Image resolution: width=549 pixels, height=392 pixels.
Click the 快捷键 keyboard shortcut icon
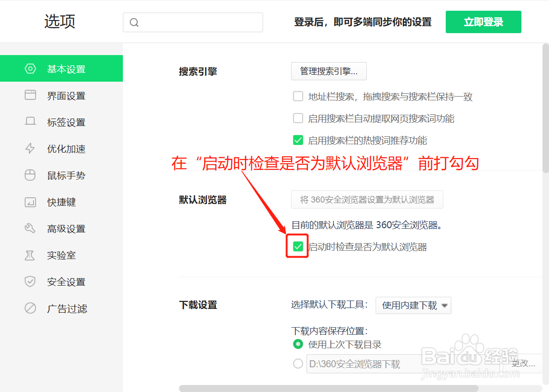(x=30, y=202)
